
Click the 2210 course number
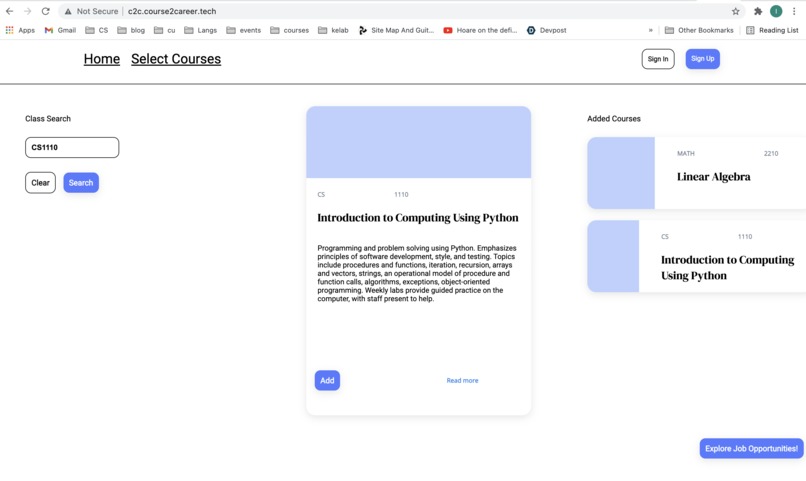771,154
